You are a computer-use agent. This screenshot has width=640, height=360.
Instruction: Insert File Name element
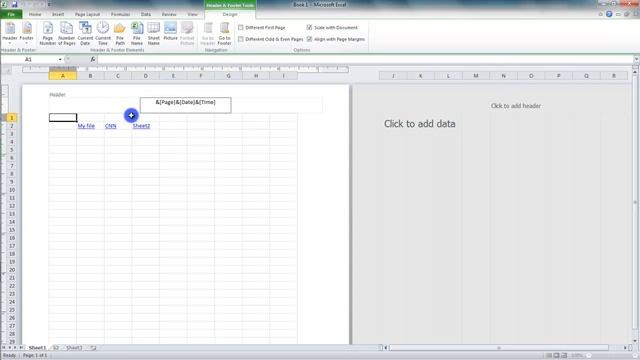tap(137, 33)
